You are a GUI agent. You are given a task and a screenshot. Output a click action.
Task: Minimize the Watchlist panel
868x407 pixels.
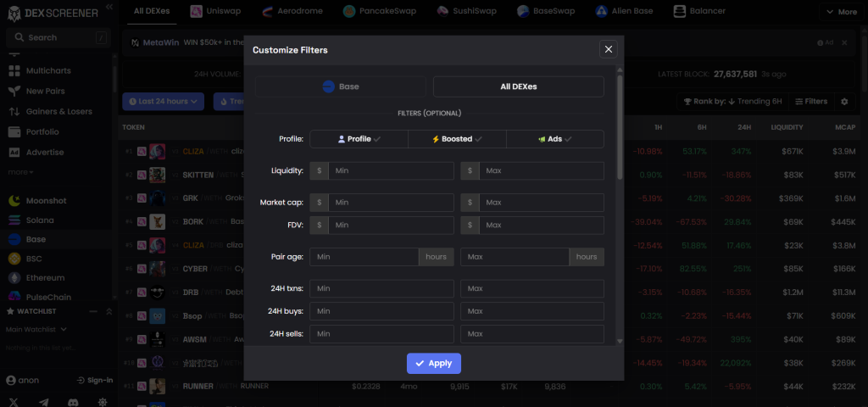click(x=93, y=312)
